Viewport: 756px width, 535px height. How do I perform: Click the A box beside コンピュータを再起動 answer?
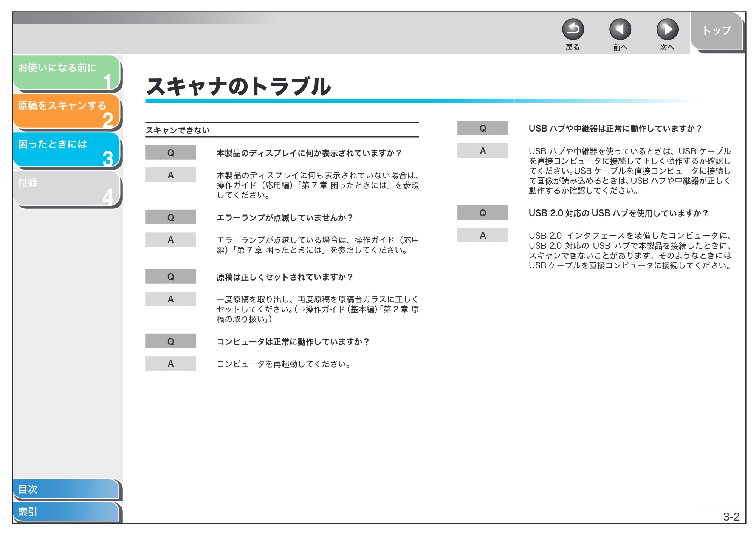point(170,364)
